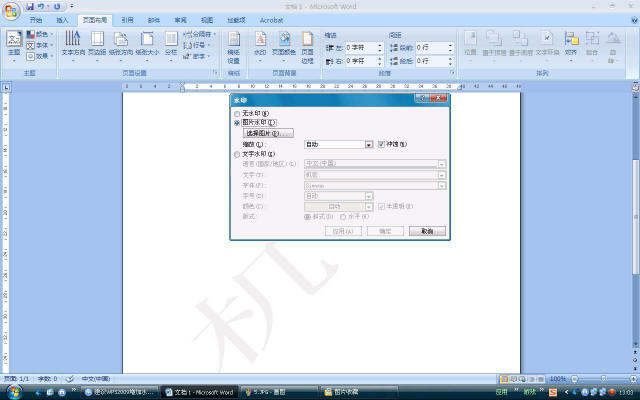640x400 pixels.
Task: Switch to Paint (画图) taskbar window
Action: pyautogui.click(x=279, y=392)
